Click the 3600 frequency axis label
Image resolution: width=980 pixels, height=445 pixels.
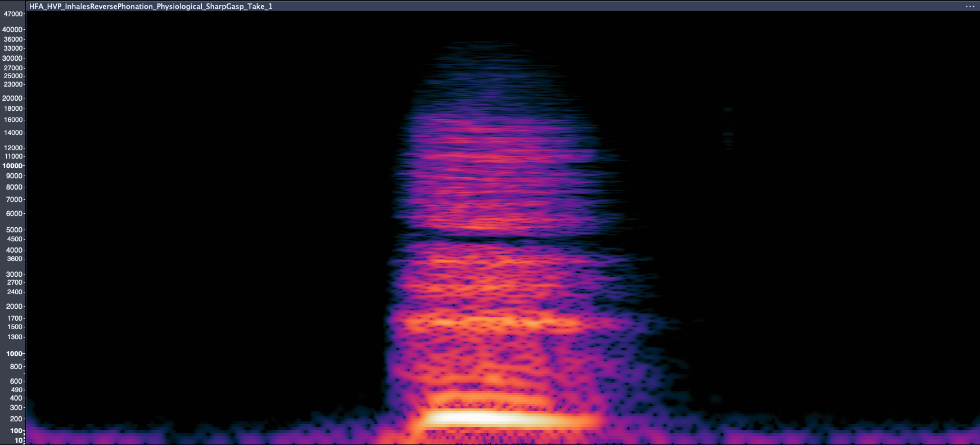[x=15, y=259]
